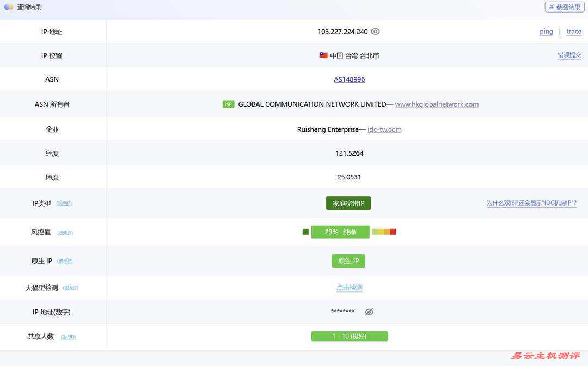This screenshot has width=588, height=366.
Task: Visit www.hkglobalnetwork.com link
Action: coord(437,104)
